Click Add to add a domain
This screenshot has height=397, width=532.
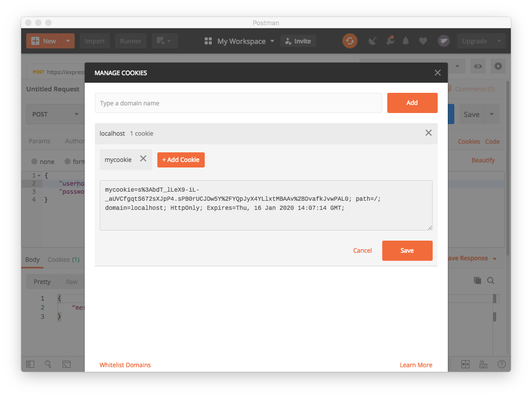[412, 102]
